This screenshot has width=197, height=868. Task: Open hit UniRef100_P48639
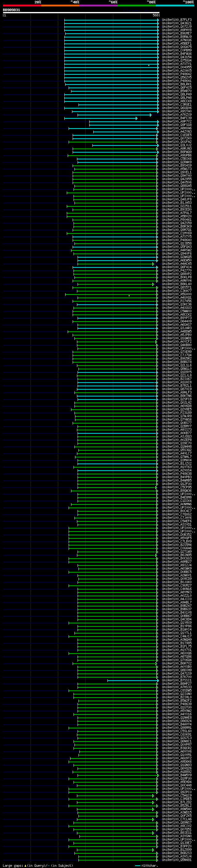(176, 704)
